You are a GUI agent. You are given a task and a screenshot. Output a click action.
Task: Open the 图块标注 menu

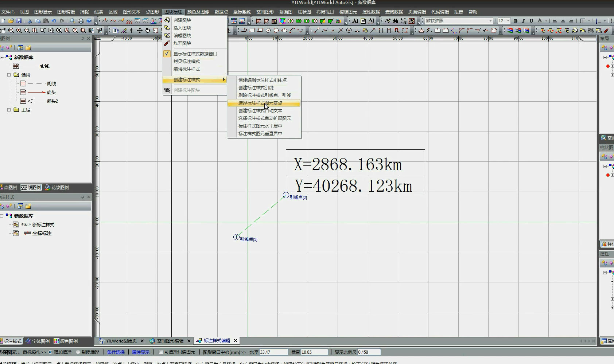[x=173, y=12]
